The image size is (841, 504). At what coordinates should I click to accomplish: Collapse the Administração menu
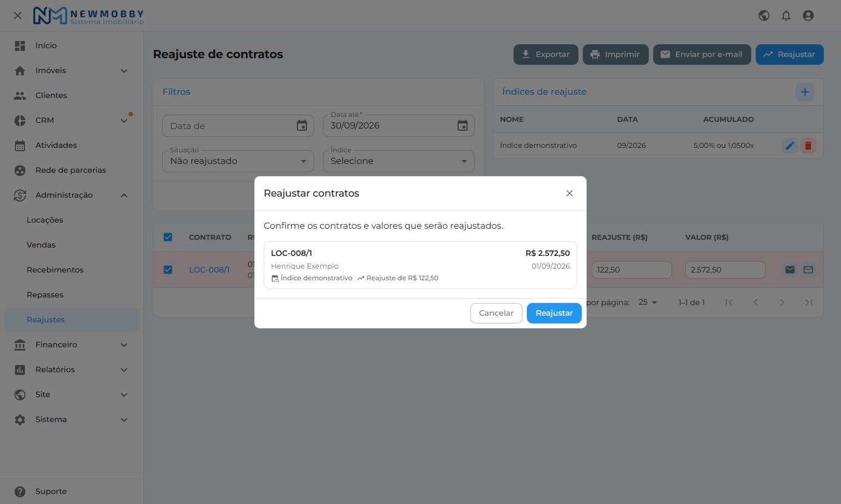pyautogui.click(x=72, y=195)
